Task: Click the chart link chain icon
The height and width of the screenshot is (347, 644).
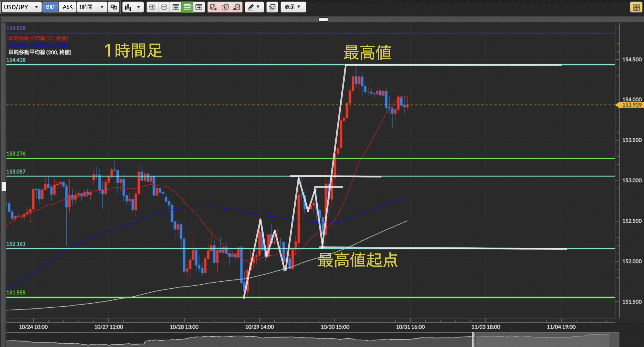Action: pyautogui.click(x=114, y=7)
